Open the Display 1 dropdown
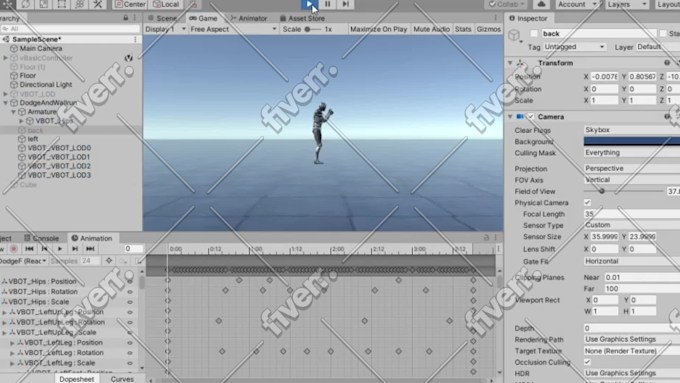The image size is (680, 383). pos(165,29)
